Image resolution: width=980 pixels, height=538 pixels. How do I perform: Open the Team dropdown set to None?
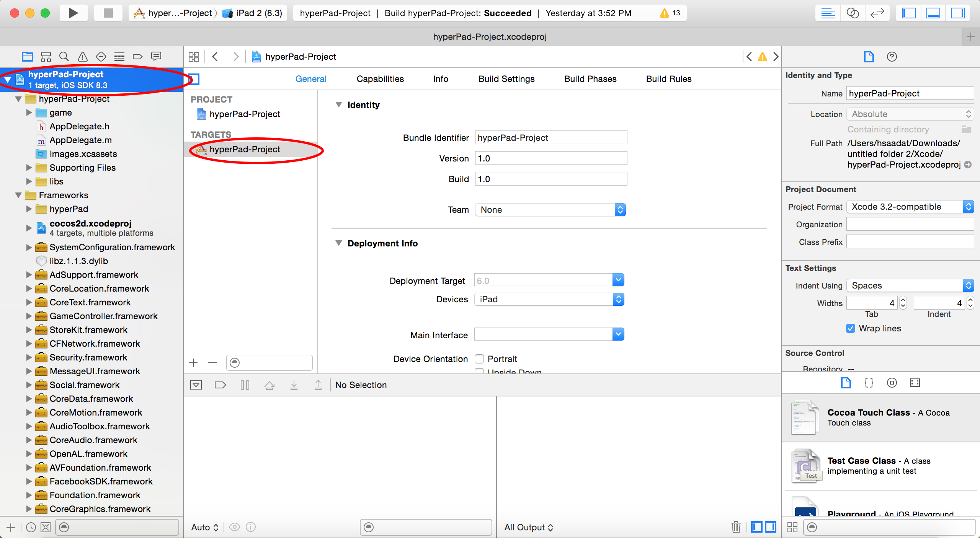click(x=619, y=210)
